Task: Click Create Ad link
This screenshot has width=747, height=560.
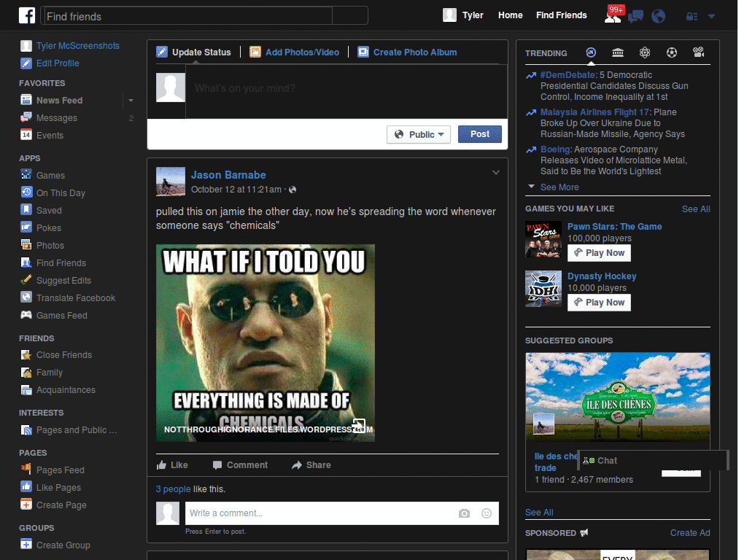Action: (x=690, y=533)
